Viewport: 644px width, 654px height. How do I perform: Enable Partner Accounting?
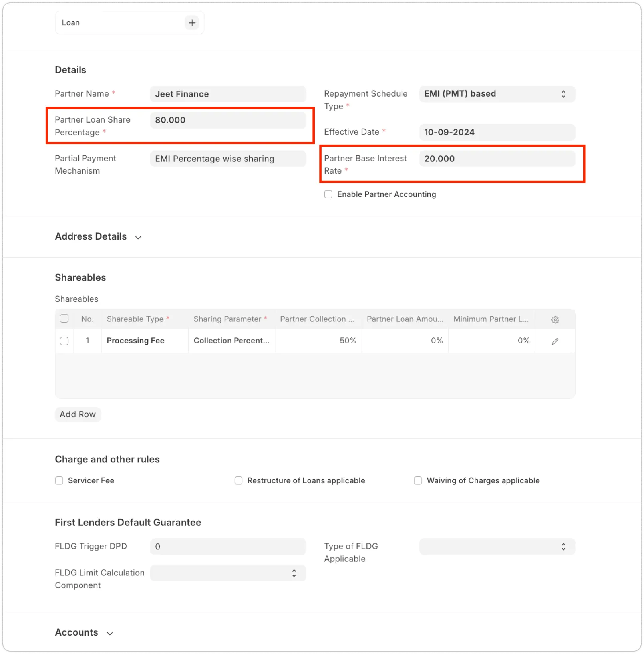click(328, 194)
